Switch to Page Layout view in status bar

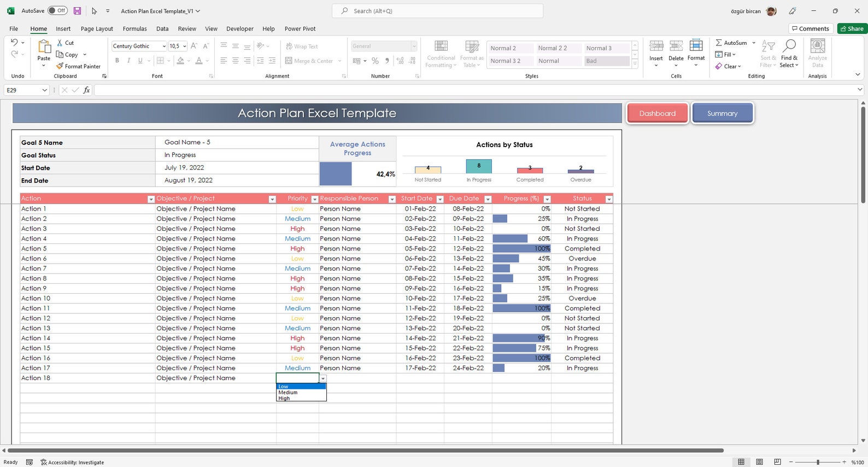(x=759, y=462)
